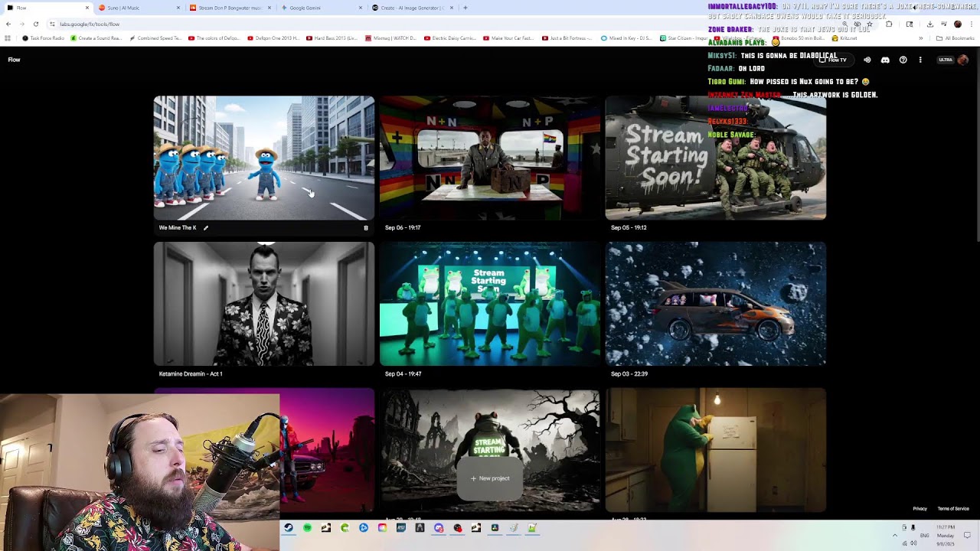Click the New project button

(490, 478)
